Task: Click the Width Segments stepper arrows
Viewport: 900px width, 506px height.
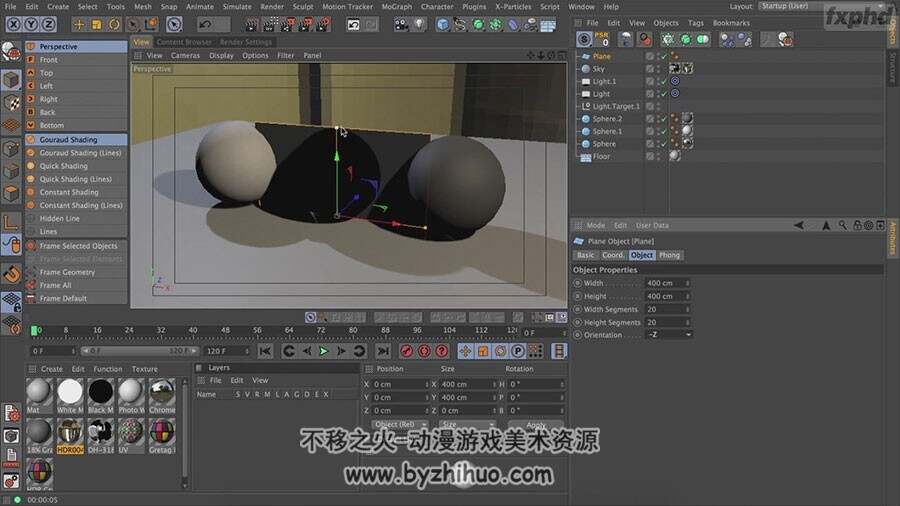Action: click(687, 309)
